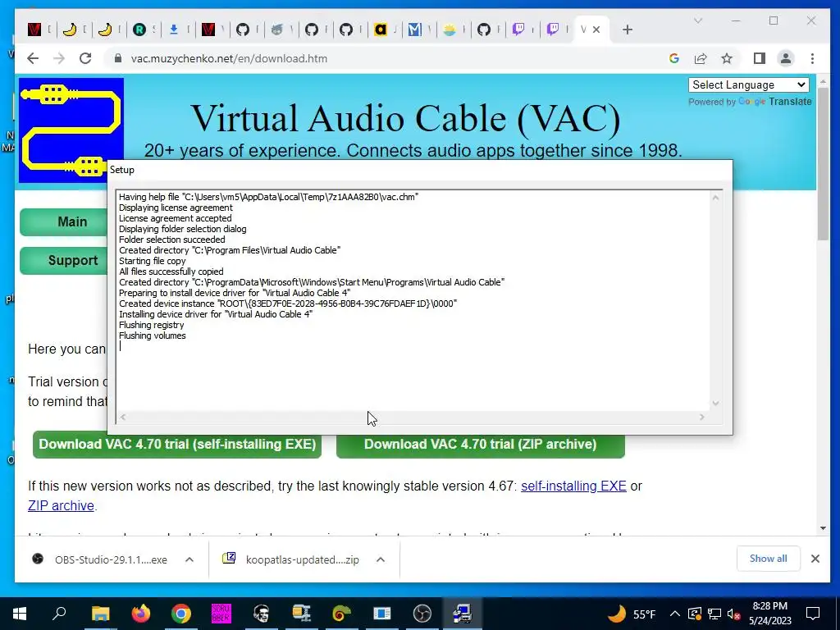Image resolution: width=840 pixels, height=630 pixels.
Task: Show all downloads
Action: click(768, 559)
